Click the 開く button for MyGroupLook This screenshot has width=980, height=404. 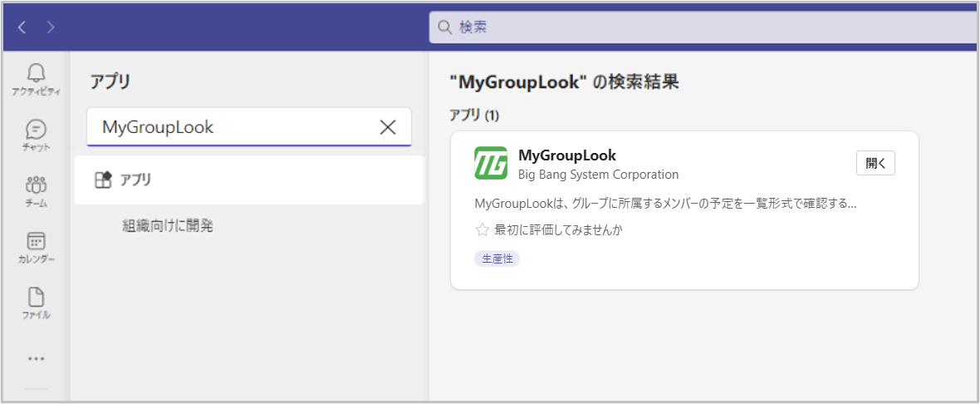(875, 163)
